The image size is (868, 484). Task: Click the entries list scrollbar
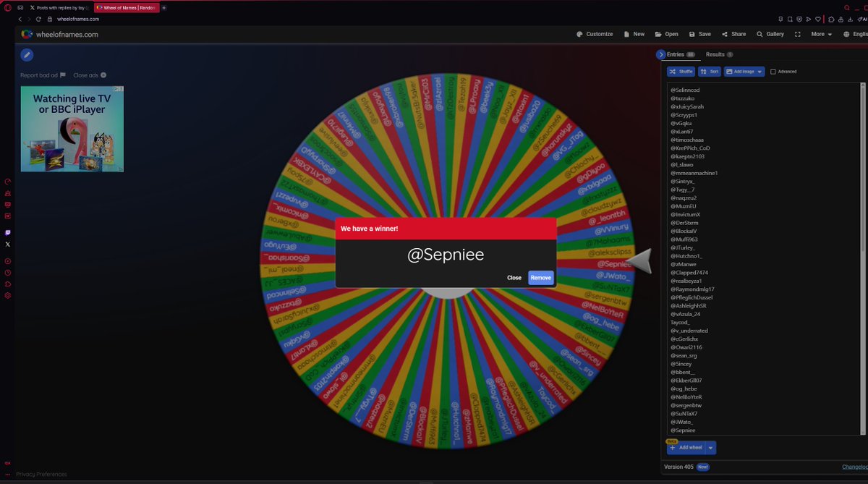click(863, 166)
